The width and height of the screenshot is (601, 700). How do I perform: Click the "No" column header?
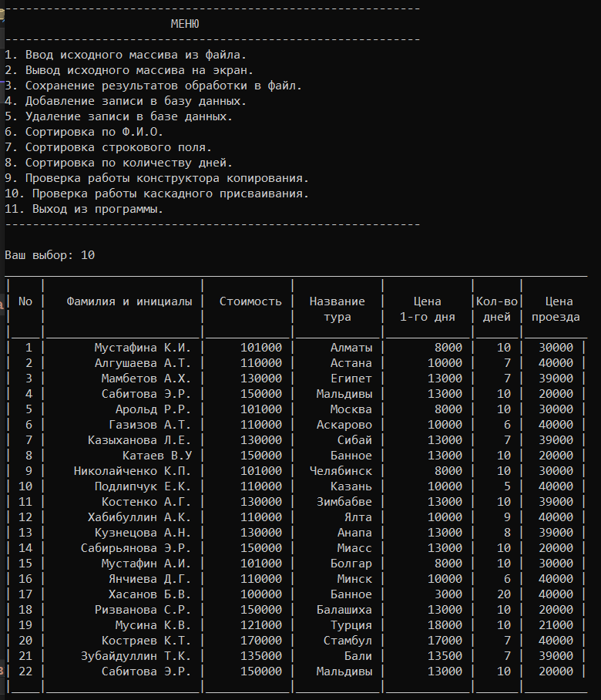25,301
